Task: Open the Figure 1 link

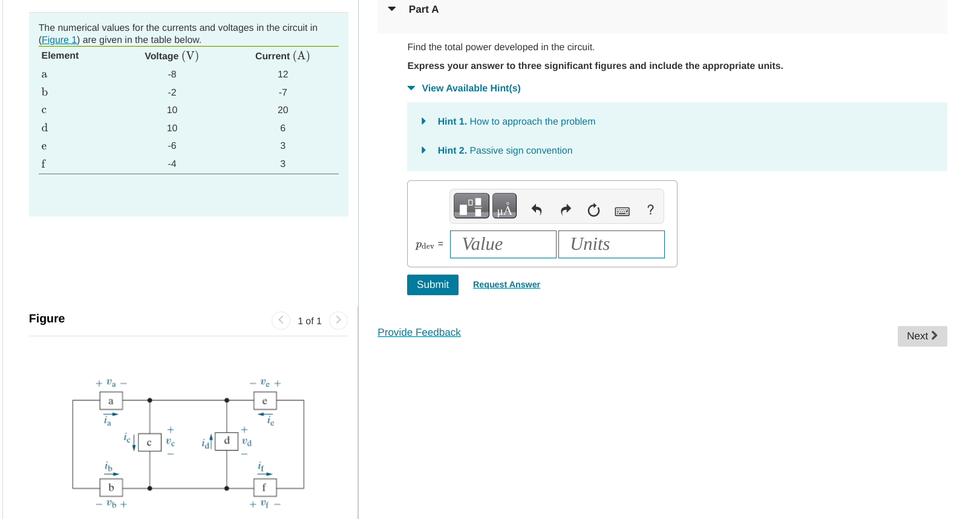Action: coord(59,39)
